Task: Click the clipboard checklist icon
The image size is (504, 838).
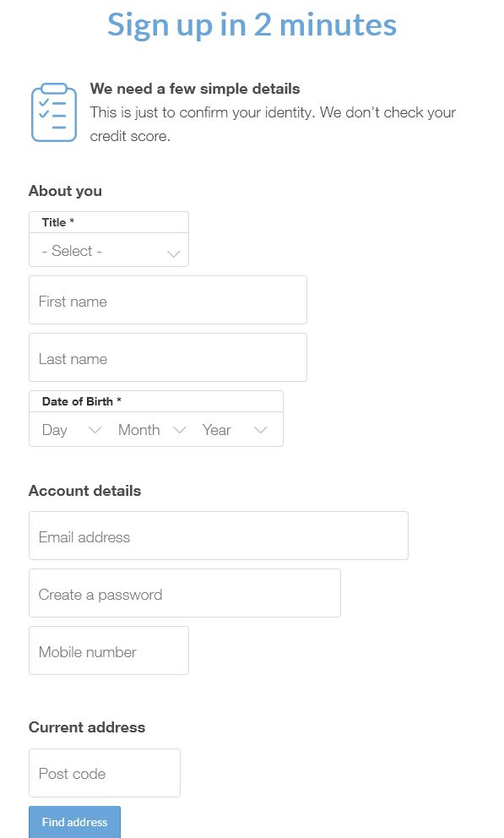Action: pos(54,112)
